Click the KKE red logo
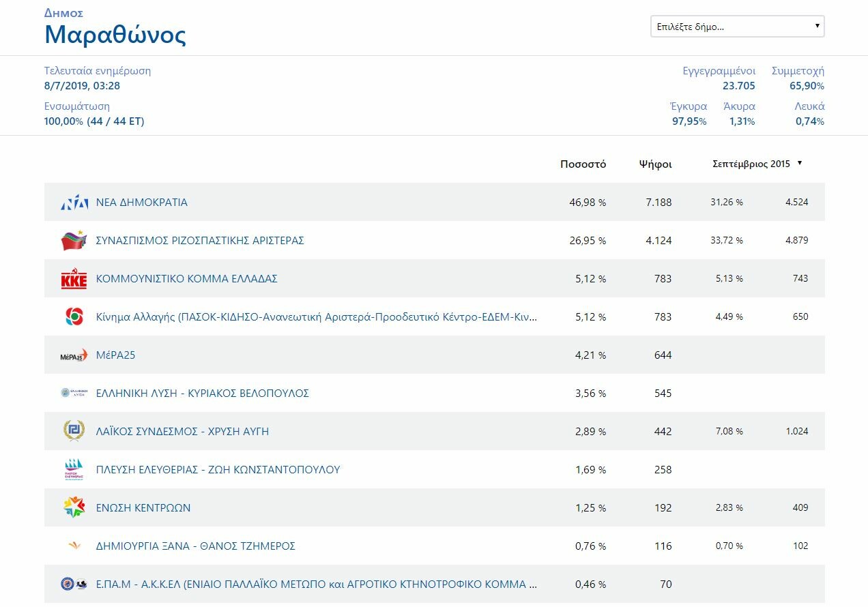The height and width of the screenshot is (607, 868). [x=74, y=279]
